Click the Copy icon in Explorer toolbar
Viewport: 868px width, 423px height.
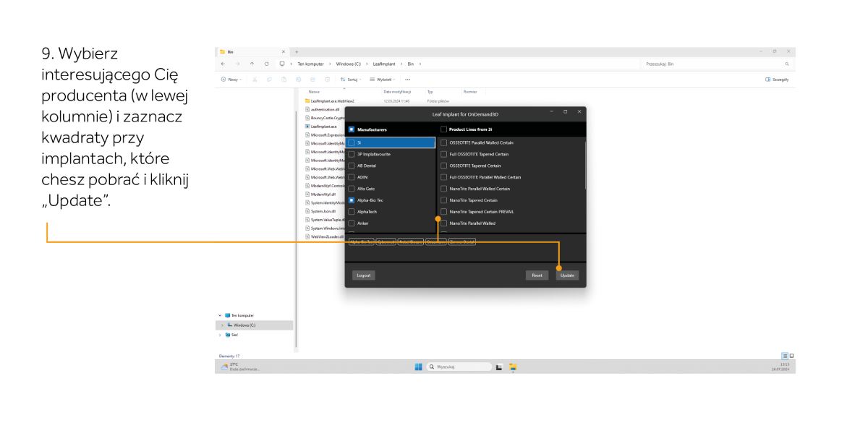[x=270, y=79]
